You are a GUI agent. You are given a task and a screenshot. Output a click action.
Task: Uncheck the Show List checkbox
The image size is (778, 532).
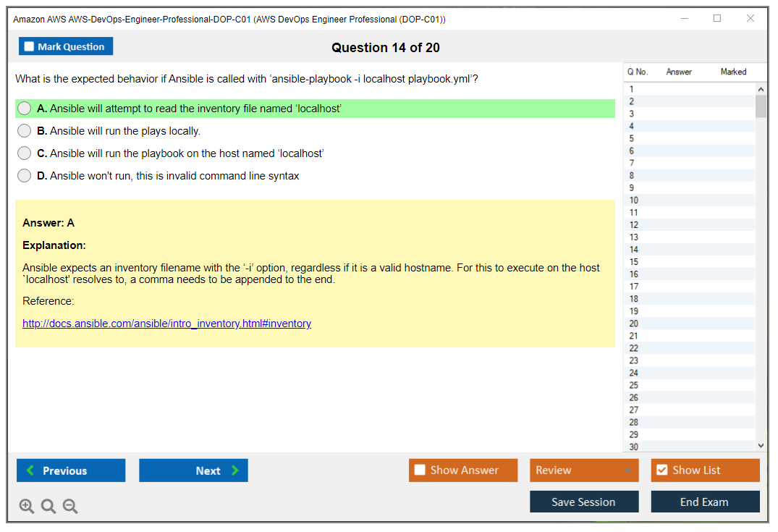coord(661,470)
